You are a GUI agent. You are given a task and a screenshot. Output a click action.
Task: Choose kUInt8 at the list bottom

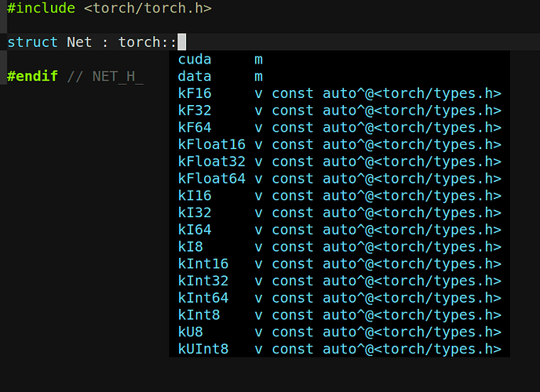(x=203, y=349)
